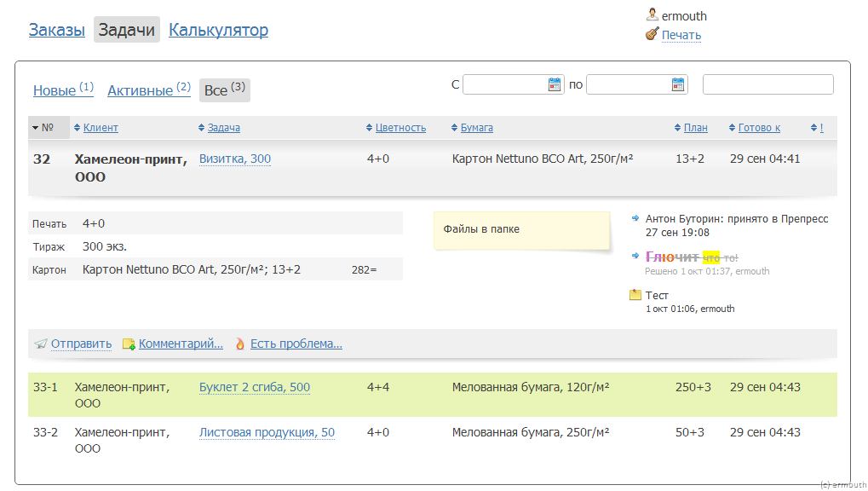This screenshot has height=491, width=868.
Task: Sort table by Клиент column
Action: click(x=101, y=128)
